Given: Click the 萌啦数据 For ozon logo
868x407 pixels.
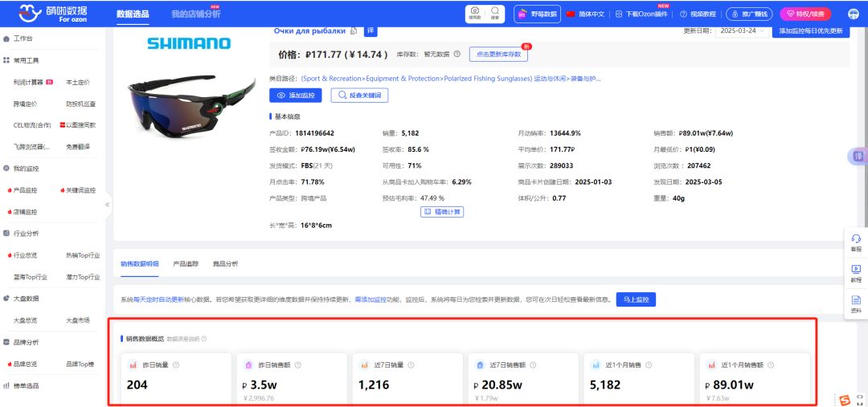Looking at the screenshot, I should [52, 14].
